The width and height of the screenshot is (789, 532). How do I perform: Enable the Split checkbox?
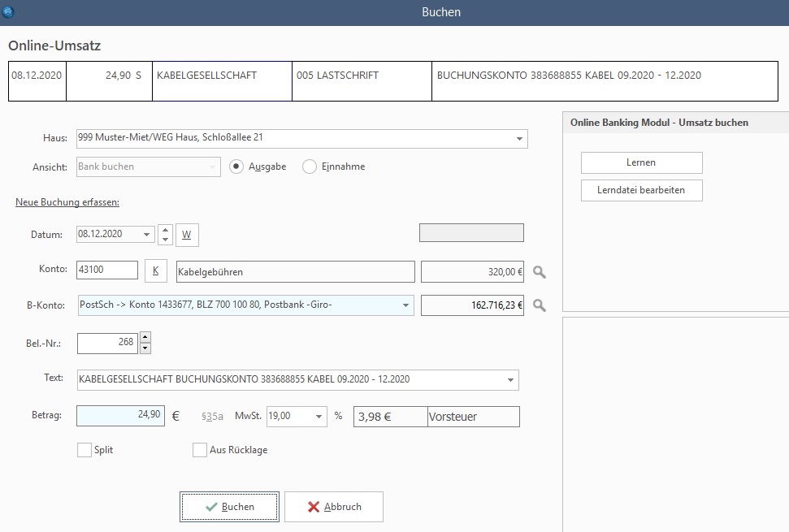[x=85, y=450]
